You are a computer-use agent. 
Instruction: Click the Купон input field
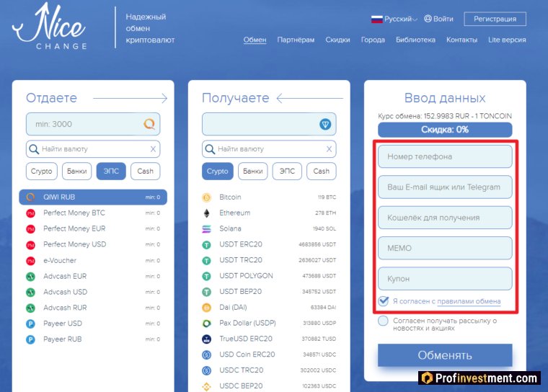(445, 279)
